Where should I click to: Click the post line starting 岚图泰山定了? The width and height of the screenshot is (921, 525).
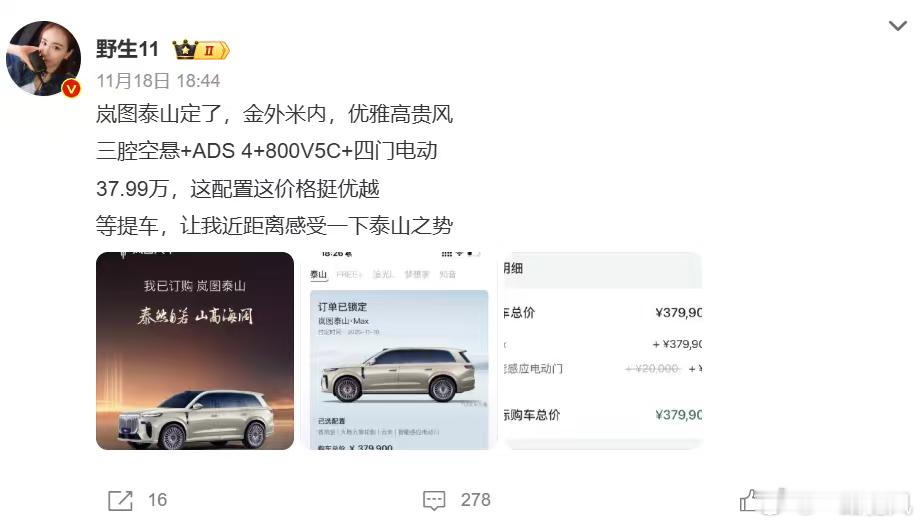click(x=274, y=114)
